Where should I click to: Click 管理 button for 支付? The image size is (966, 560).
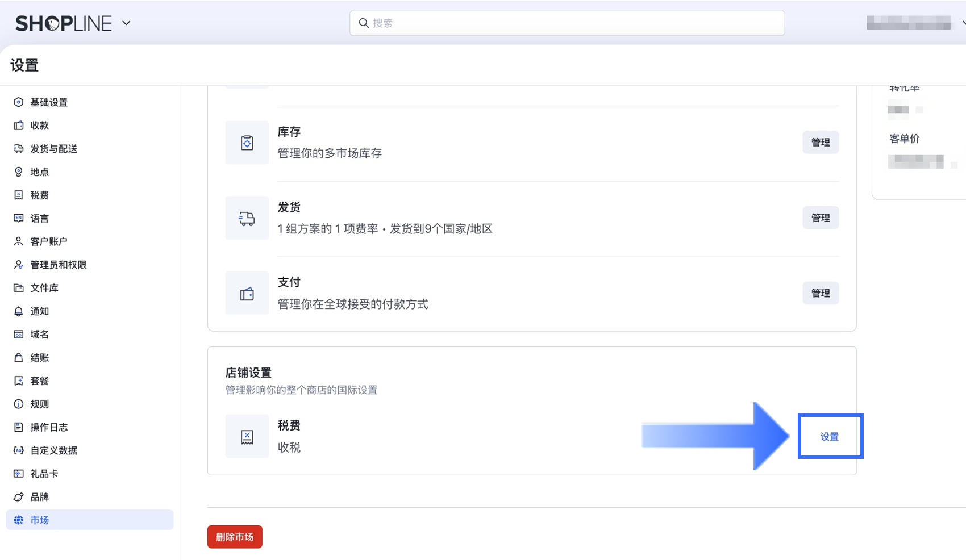tap(820, 294)
